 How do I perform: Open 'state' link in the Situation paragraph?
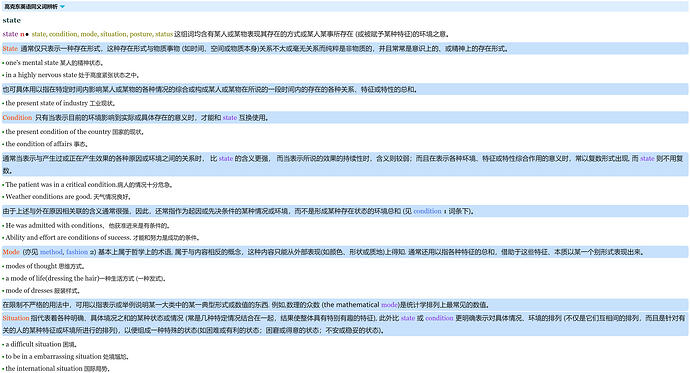pyautogui.click(x=408, y=318)
